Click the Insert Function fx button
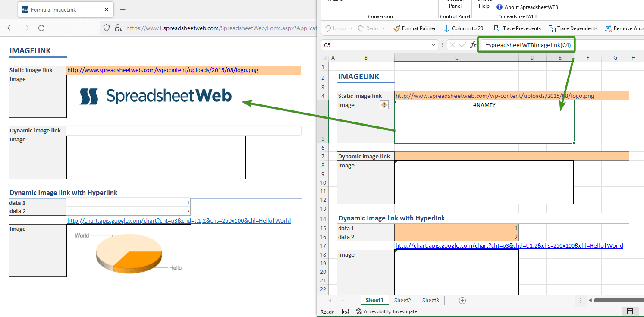The image size is (644, 317). [x=473, y=45]
